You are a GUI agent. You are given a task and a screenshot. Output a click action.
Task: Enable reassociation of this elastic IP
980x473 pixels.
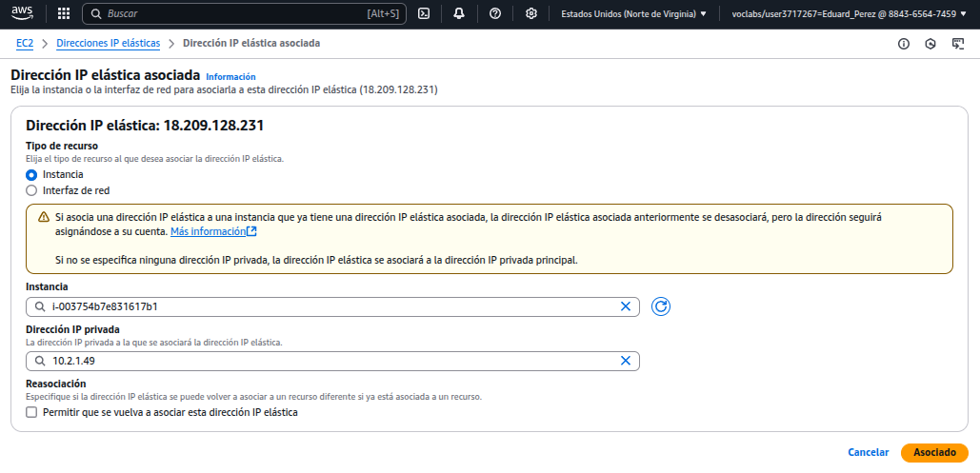[31, 413]
